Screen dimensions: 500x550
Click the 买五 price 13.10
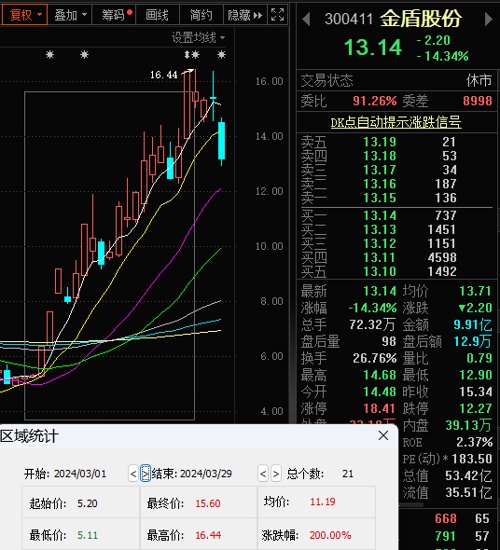coord(380,271)
